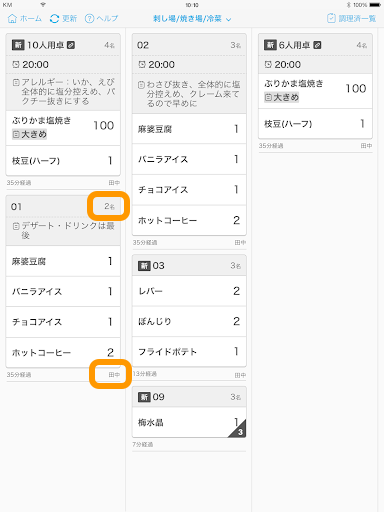Image resolution: width=384 pixels, height=512 pixels.
Task: Tap the Home icon in top bar
Action: [12, 19]
